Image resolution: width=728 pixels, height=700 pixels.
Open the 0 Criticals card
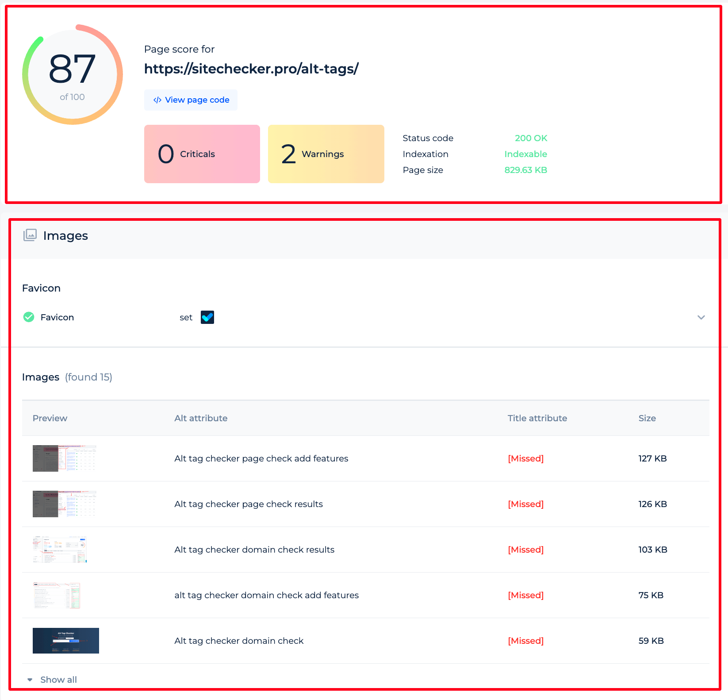click(202, 154)
